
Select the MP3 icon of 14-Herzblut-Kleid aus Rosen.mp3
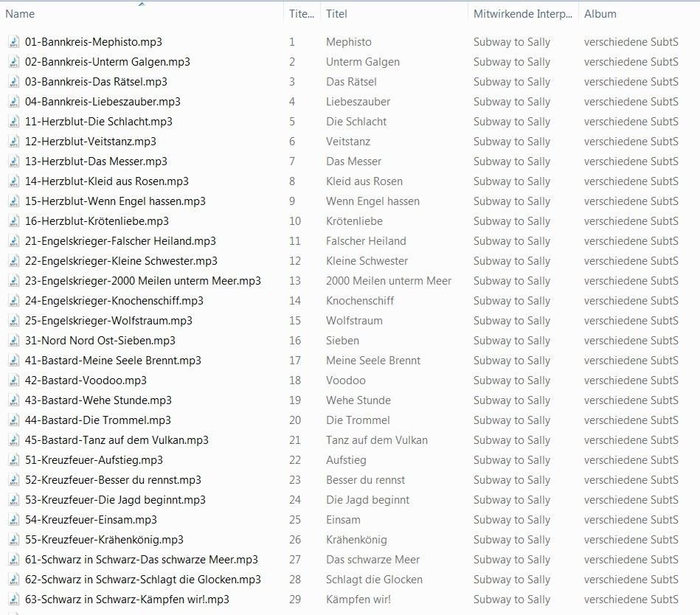tap(14, 181)
